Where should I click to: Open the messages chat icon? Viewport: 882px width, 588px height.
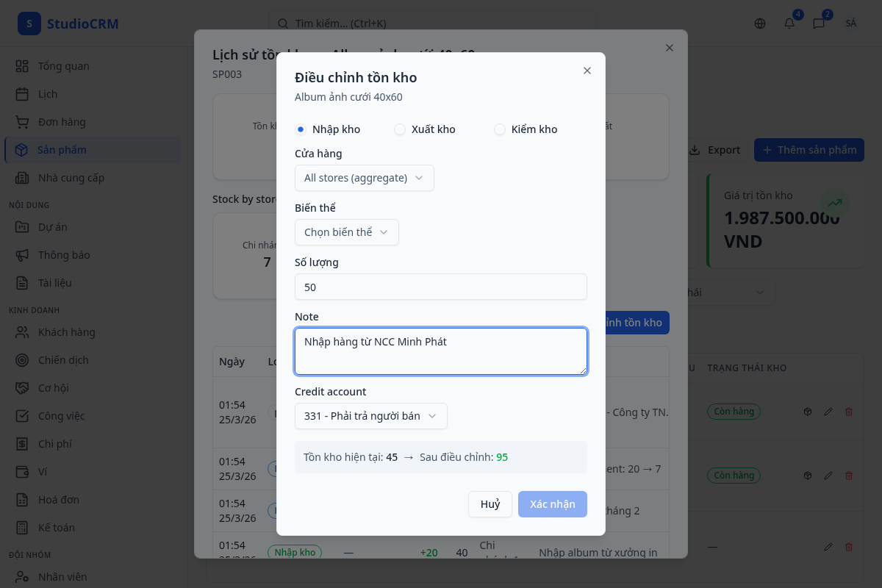point(819,24)
